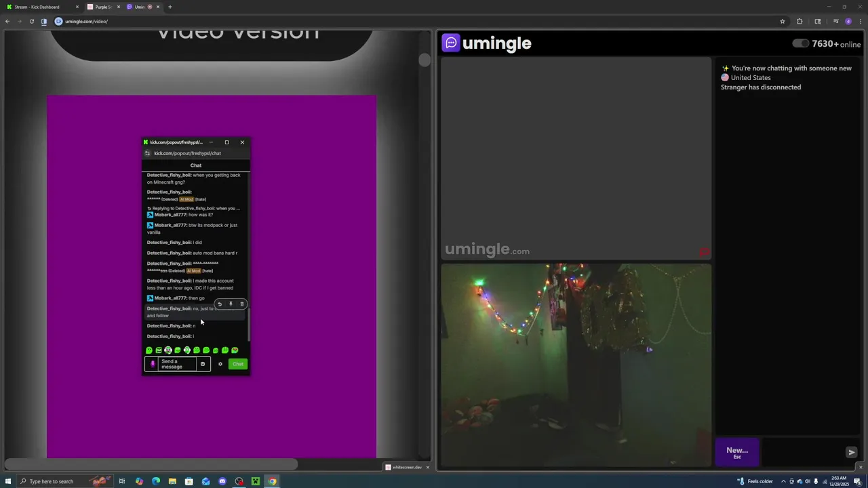The image size is (868, 488).
Task: Click purple microphone icon in Kick chat input
Action: coord(153,364)
